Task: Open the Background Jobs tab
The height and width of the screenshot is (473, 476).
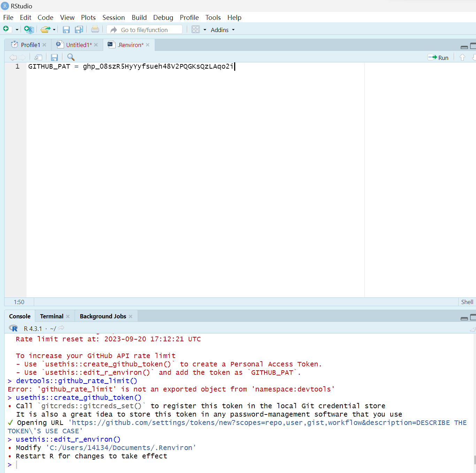Action: click(103, 316)
